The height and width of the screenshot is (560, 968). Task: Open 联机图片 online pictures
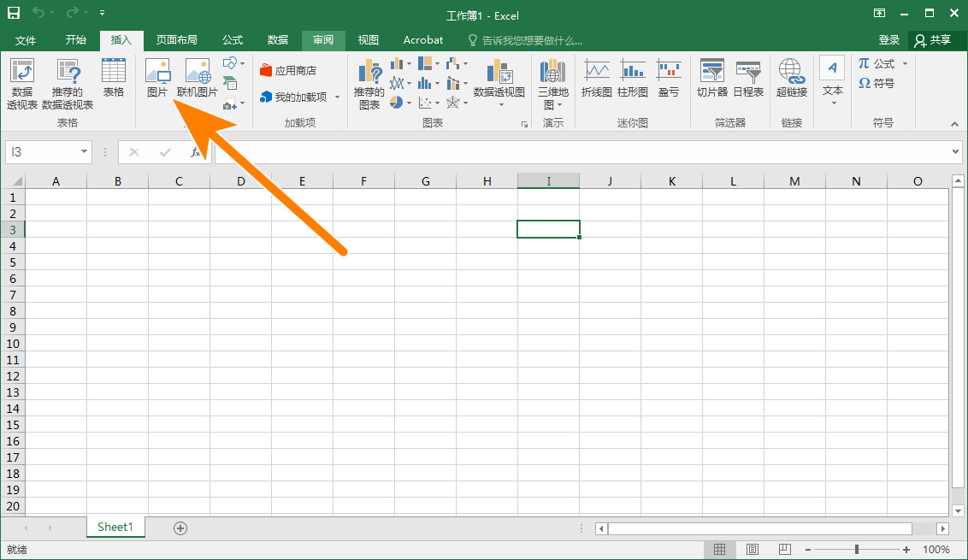coord(198,78)
